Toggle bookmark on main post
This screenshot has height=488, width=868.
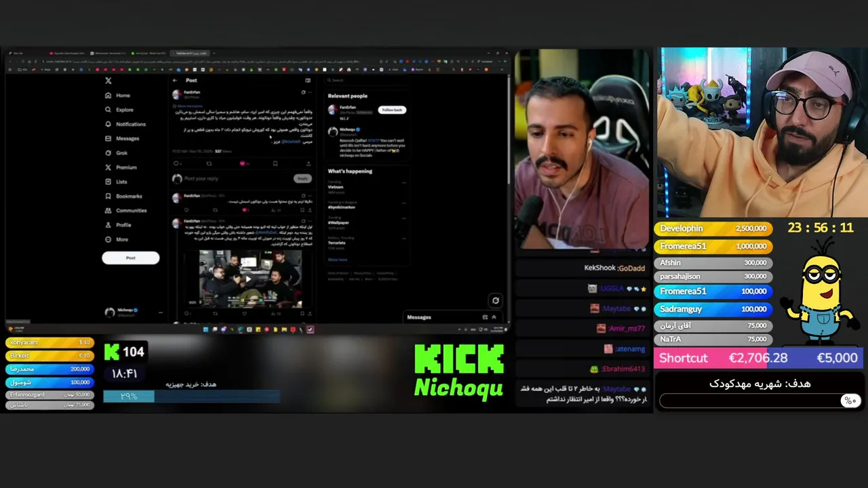[x=275, y=163]
